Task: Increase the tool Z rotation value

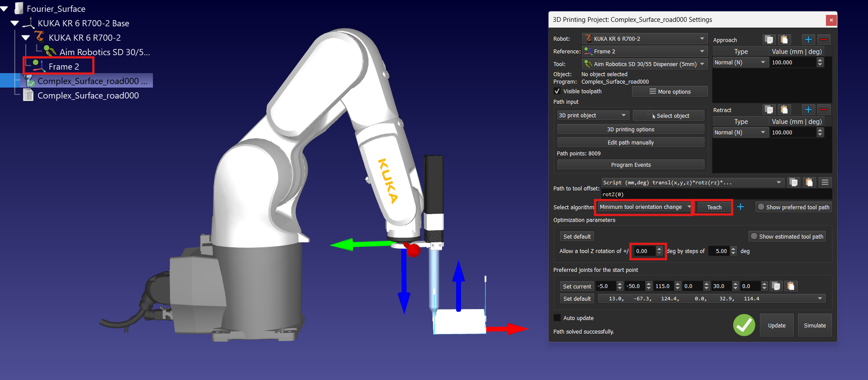Action: (659, 249)
